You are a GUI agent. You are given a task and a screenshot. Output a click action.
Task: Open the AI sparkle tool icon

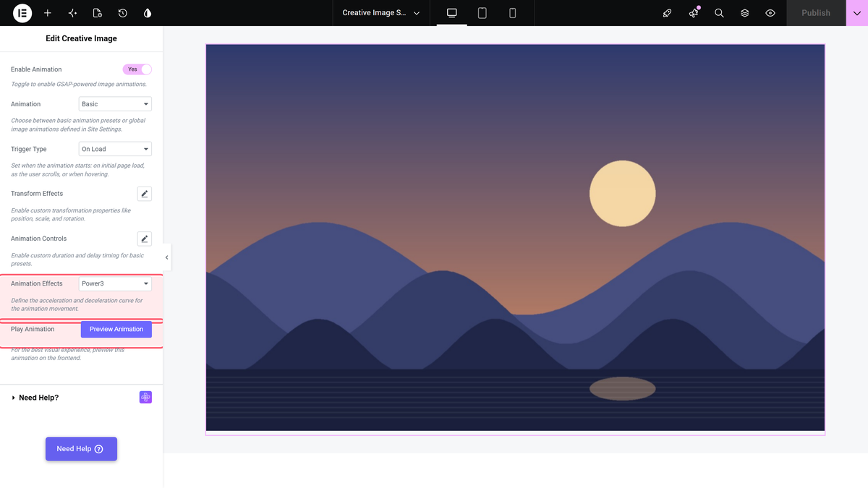[x=72, y=13]
